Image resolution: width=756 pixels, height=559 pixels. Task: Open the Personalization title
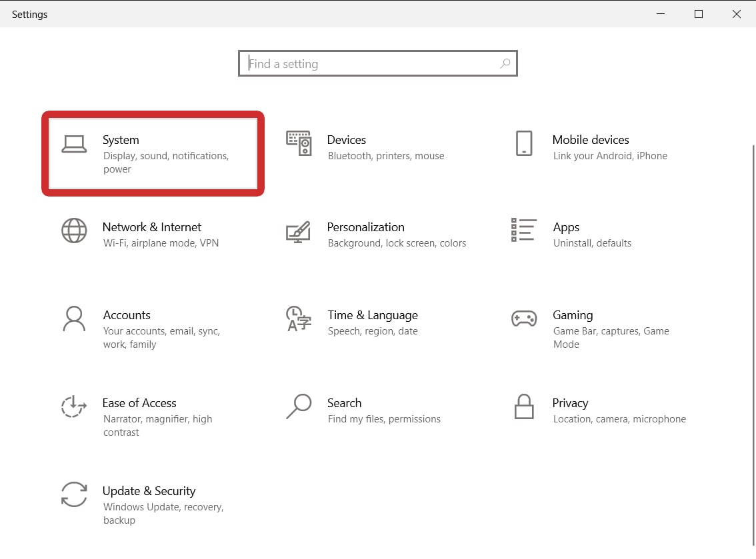pyautogui.click(x=366, y=227)
